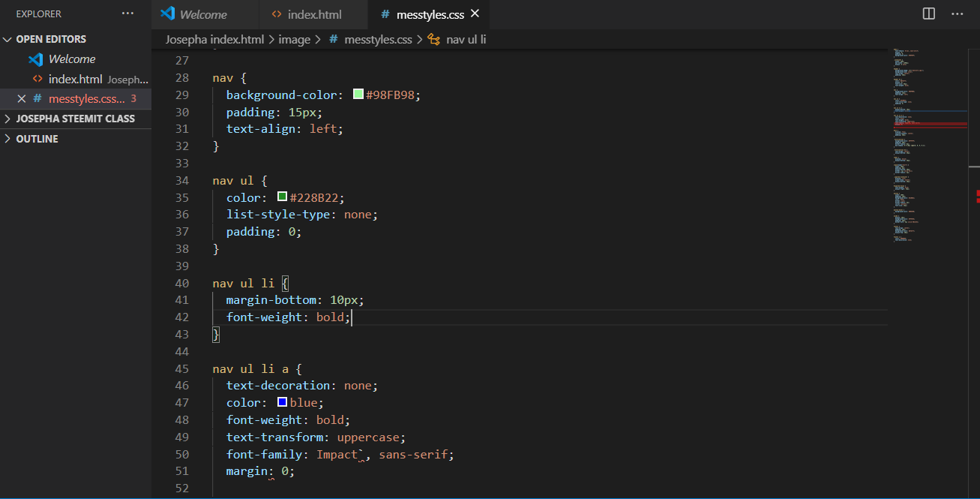Viewport: 980px width, 499px height.
Task: Close messtyles.css in Open Editors list
Action: click(21, 98)
